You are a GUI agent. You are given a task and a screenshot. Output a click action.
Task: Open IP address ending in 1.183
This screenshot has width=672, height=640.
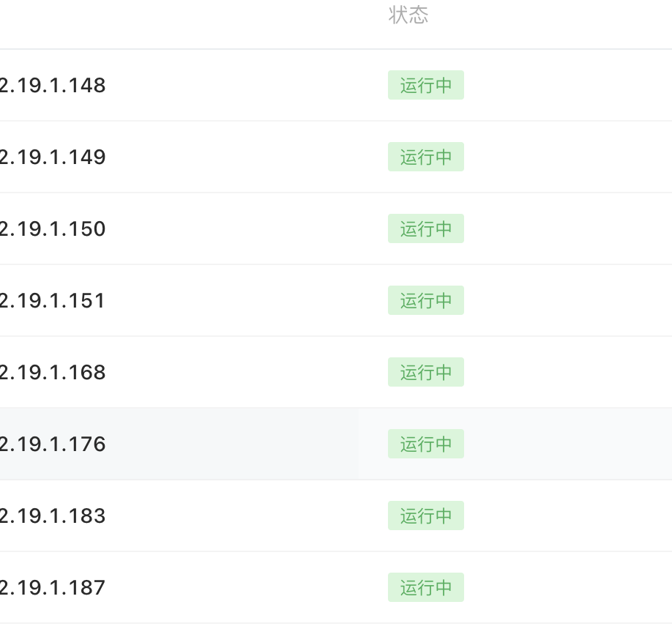click(x=53, y=516)
